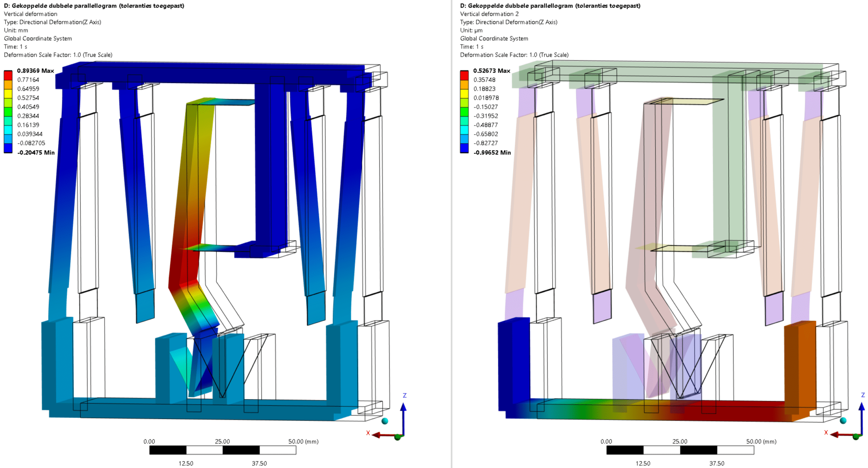Image resolution: width=868 pixels, height=468 pixels.
Task: Click the 0.52754 legend value label
Action: point(28,98)
